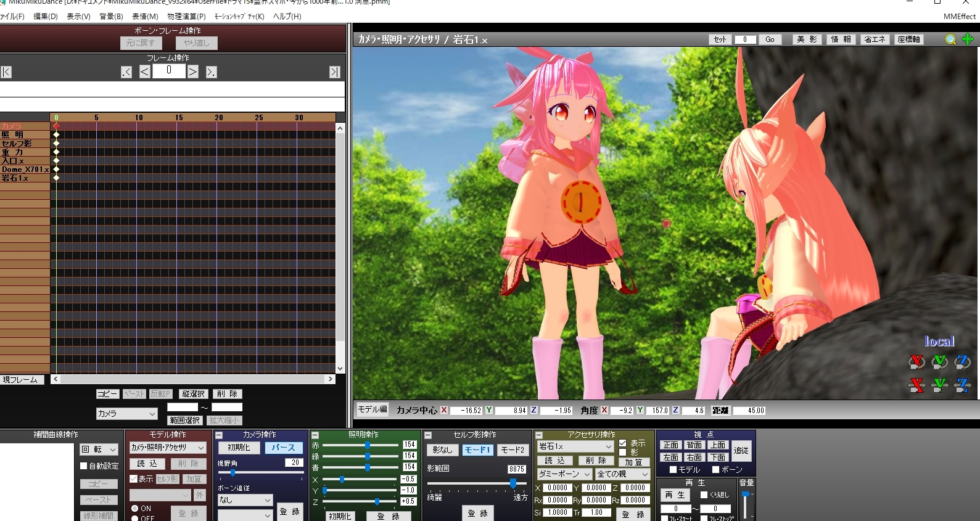The height and width of the screenshot is (521, 980).
Task: Adjust the red (赤) lighting slider
Action: coord(367,445)
